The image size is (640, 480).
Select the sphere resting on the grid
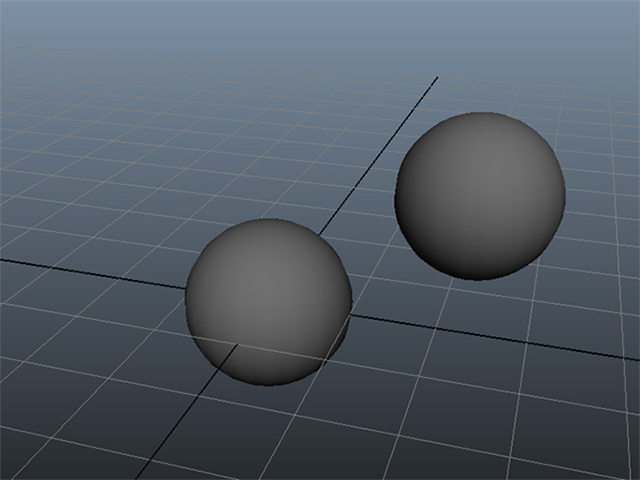[x=269, y=302]
